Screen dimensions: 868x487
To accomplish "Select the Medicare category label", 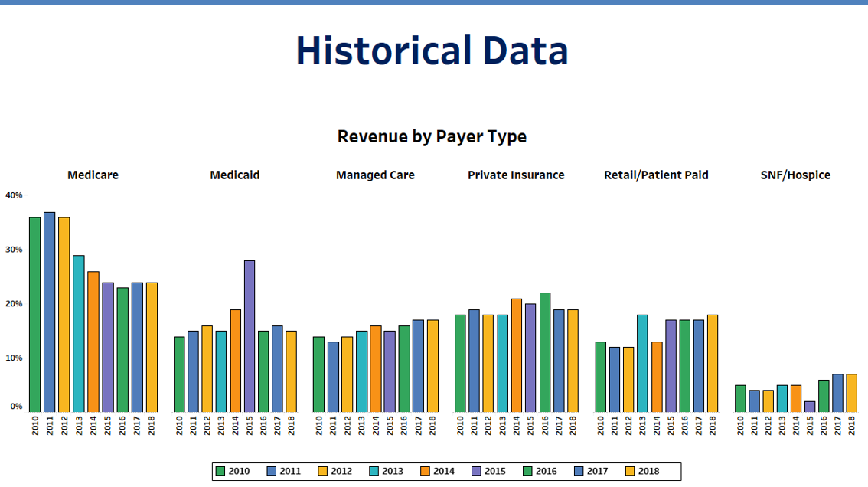I will [x=93, y=175].
